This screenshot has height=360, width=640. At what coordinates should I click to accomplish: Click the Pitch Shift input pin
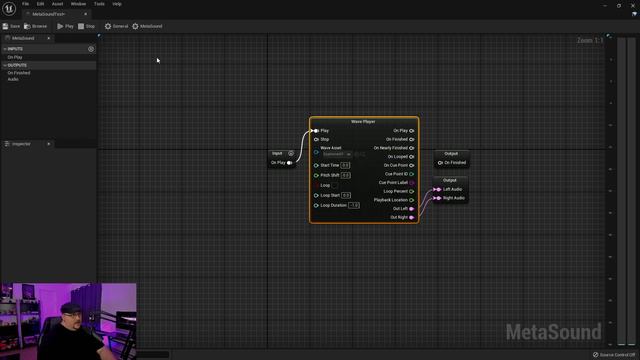(316, 176)
